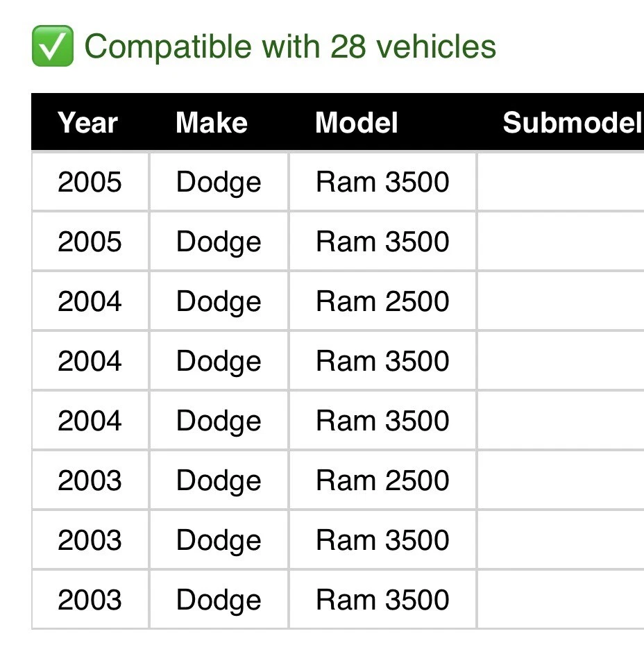The width and height of the screenshot is (644, 645).
Task: Select the Model column header
Action: click(x=357, y=123)
